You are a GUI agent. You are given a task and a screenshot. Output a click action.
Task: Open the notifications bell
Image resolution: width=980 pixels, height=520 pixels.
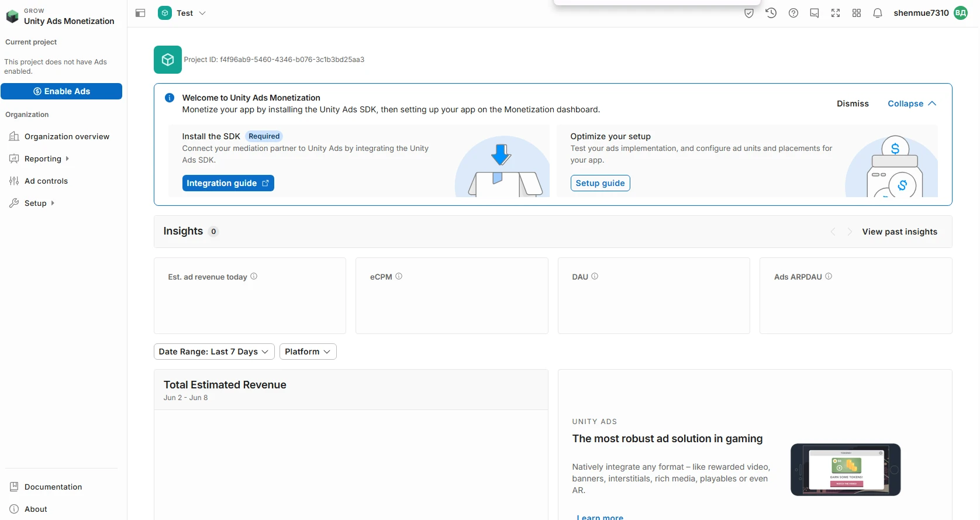point(878,13)
